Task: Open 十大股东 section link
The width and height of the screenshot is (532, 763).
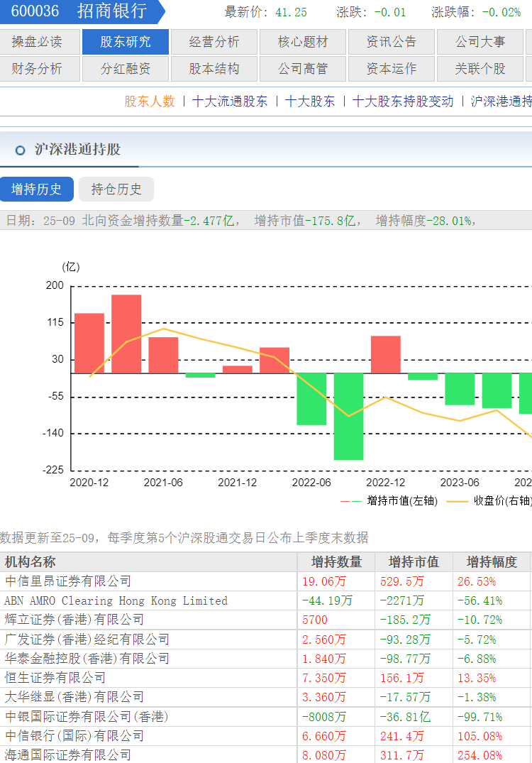Action: coord(310,101)
